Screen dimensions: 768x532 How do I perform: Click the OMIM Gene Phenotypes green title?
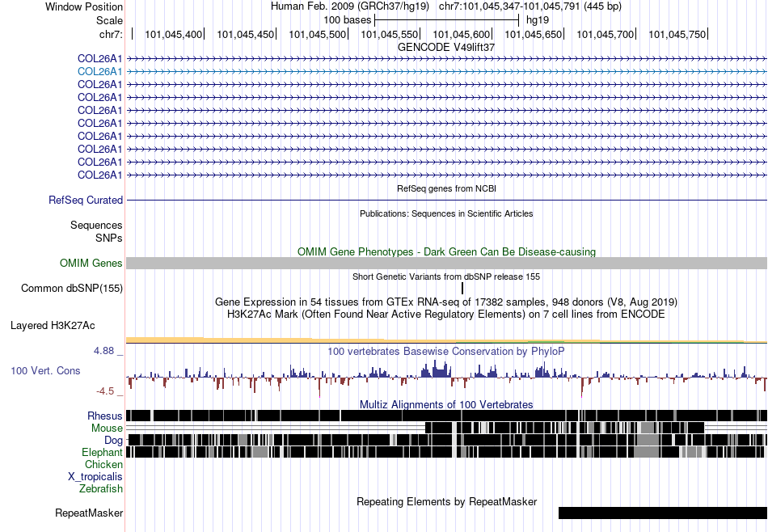click(447, 251)
